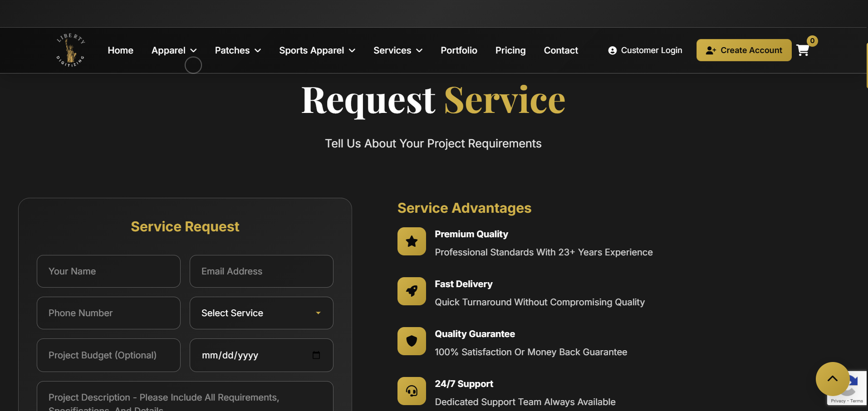Image resolution: width=868 pixels, height=411 pixels.
Task: Click the scroll-to-top arrow
Action: pos(832,379)
